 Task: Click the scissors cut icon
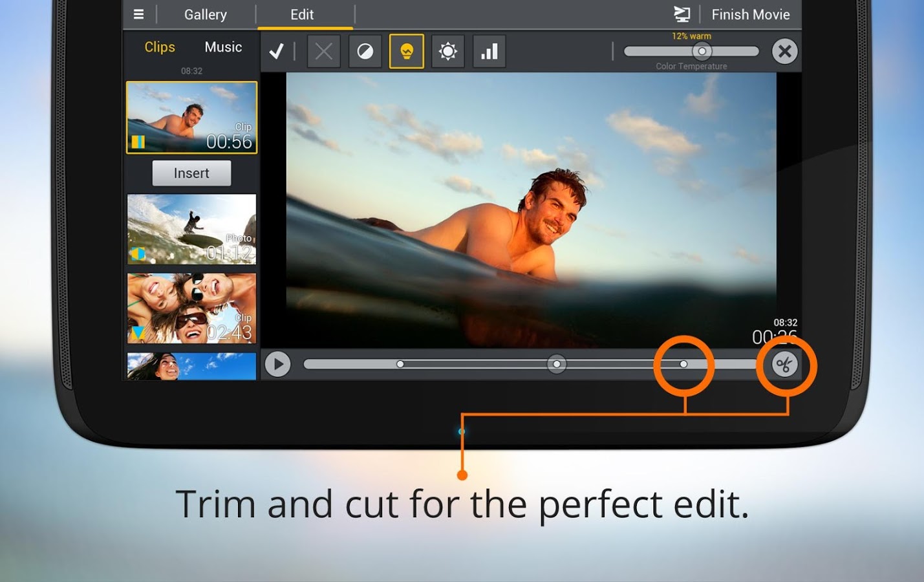coord(784,365)
